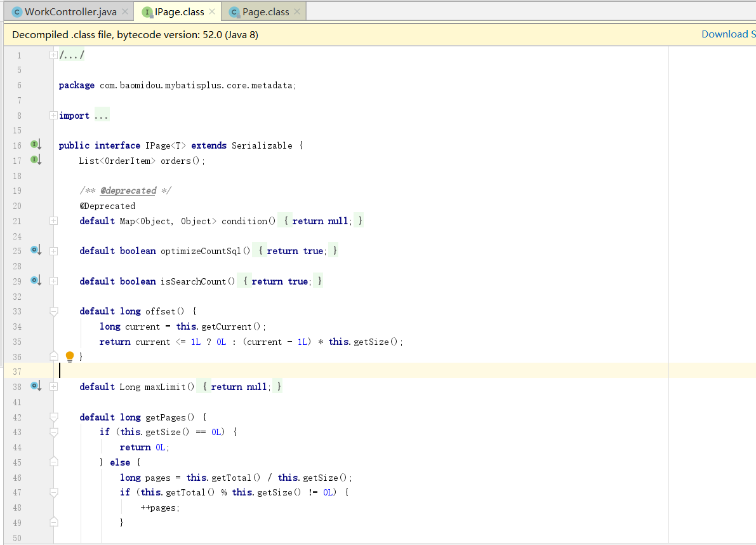756x545 pixels.
Task: Open the Page.class tab
Action: [x=264, y=11]
